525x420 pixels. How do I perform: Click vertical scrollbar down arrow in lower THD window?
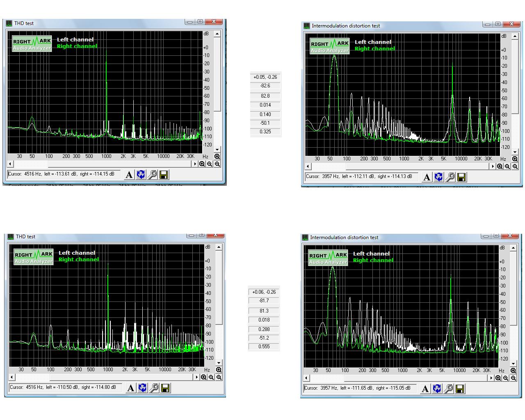[219, 363]
